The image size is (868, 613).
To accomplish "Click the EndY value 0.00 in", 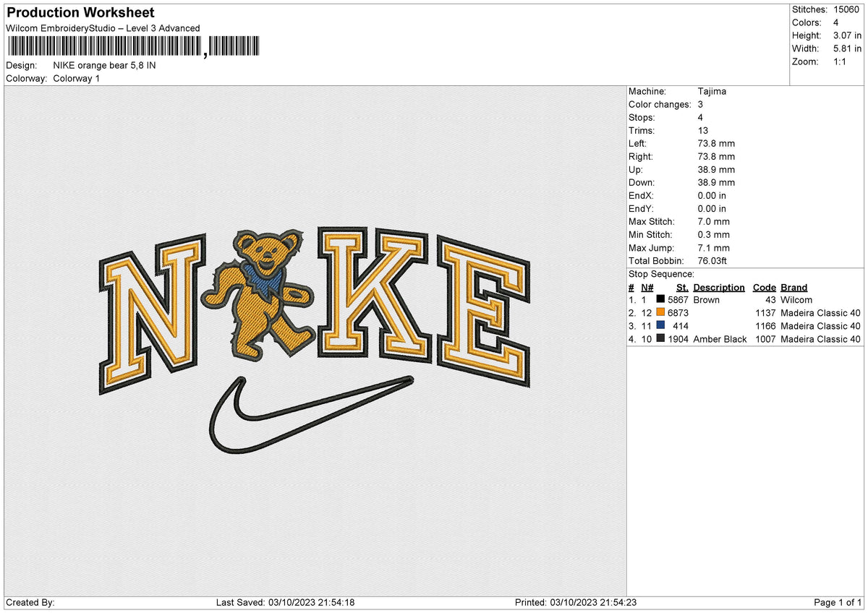I will pos(712,209).
